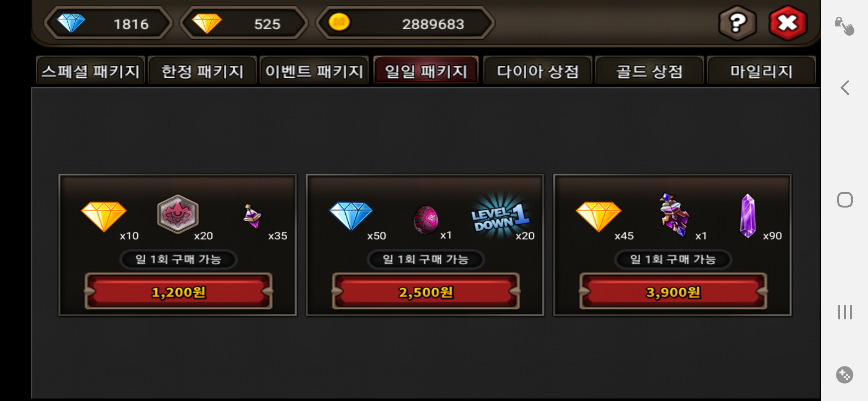The width and height of the screenshot is (868, 401).
Task: Buy the 1,200원 daily package
Action: (x=178, y=292)
